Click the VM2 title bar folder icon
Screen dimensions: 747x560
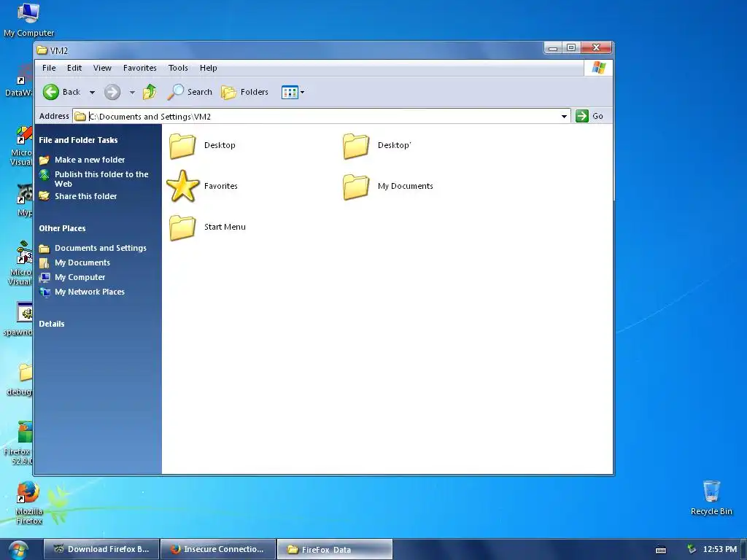42,50
